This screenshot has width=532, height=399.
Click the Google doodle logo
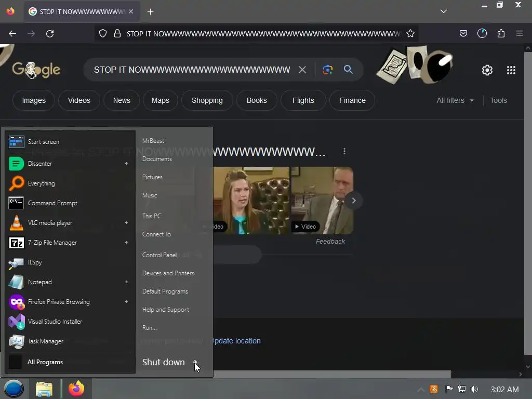[x=36, y=70]
